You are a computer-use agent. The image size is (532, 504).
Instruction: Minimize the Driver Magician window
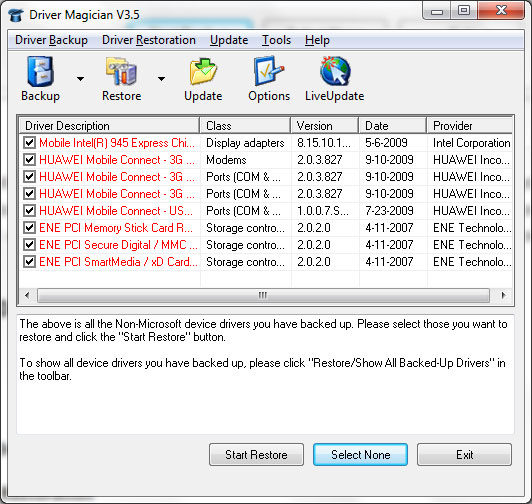pos(437,11)
